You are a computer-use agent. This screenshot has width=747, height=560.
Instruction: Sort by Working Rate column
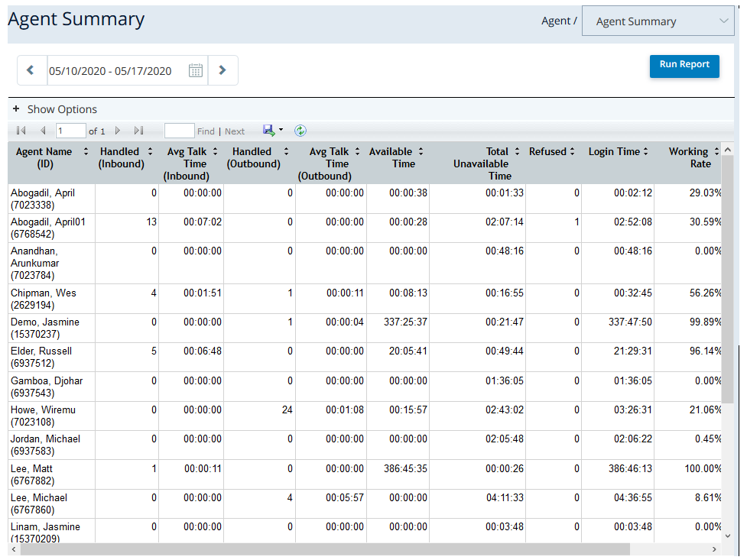tap(716, 151)
